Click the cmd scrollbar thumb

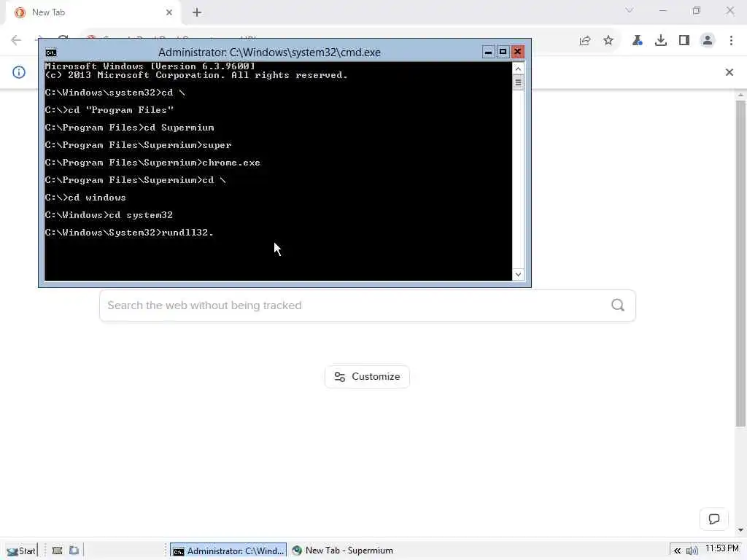519,82
